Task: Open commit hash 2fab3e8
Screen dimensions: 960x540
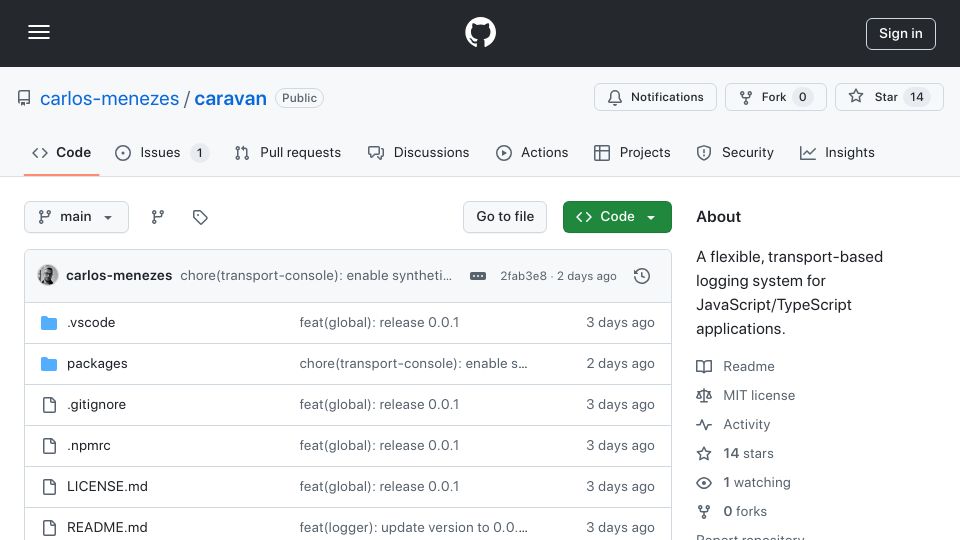Action: pyautogui.click(x=523, y=276)
